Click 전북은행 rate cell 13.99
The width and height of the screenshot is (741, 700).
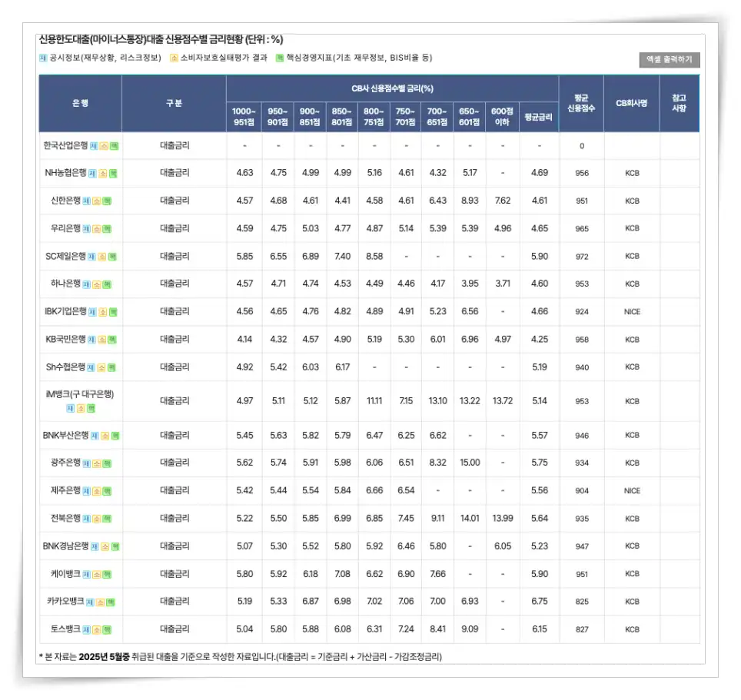[x=503, y=519]
